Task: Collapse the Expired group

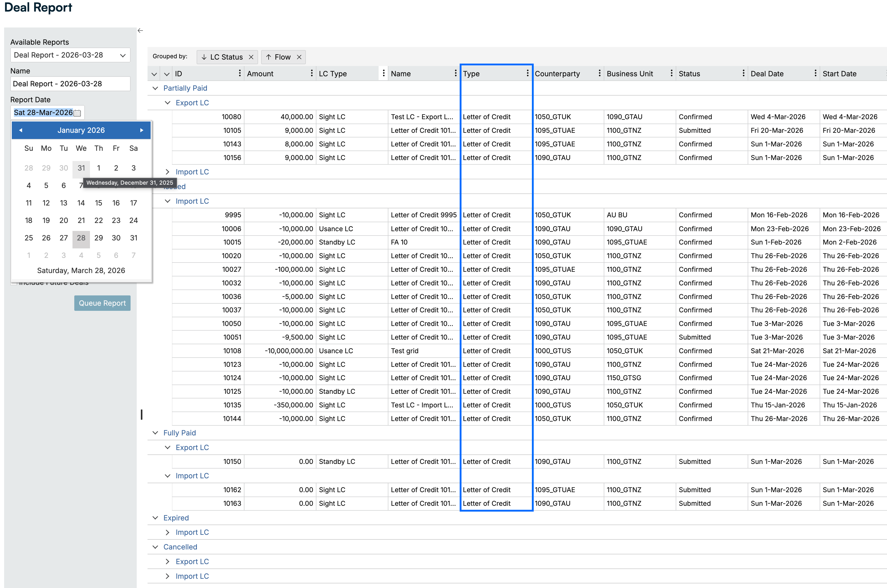Action: pyautogui.click(x=155, y=518)
